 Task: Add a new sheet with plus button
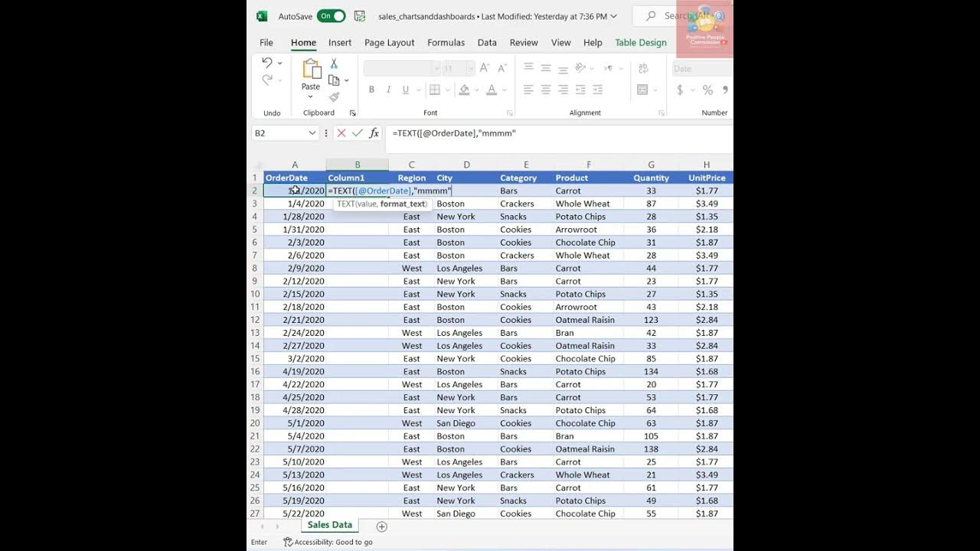click(382, 527)
